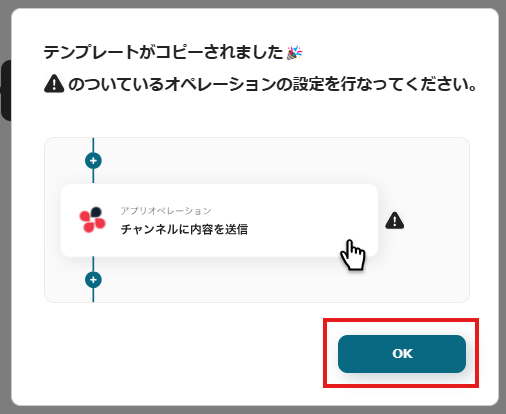Confirm the dialog with the OK button
Viewport: 506px width, 414px height.
(402, 354)
